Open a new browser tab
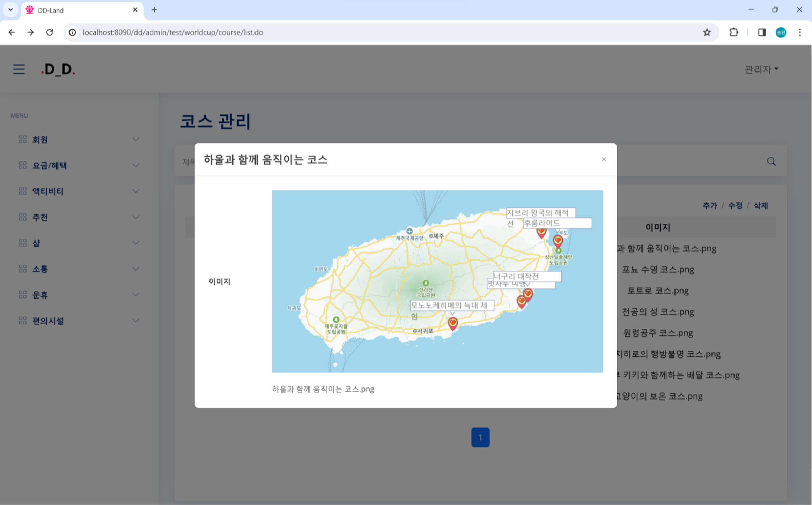The width and height of the screenshot is (812, 505). pos(154,10)
